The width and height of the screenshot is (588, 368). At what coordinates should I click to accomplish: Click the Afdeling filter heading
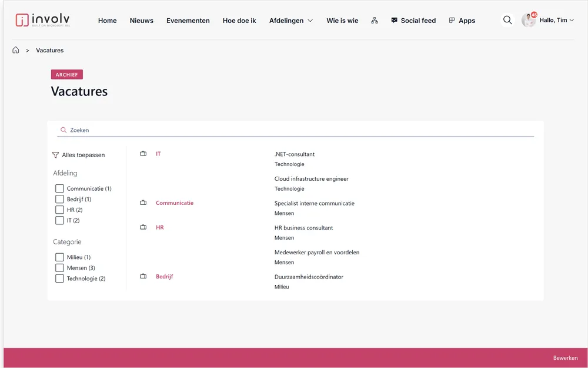point(65,173)
